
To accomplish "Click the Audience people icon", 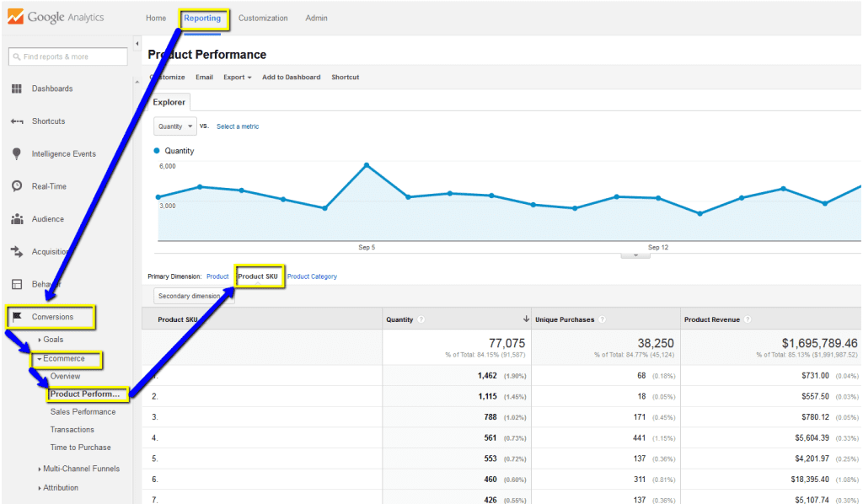I will 17,219.
